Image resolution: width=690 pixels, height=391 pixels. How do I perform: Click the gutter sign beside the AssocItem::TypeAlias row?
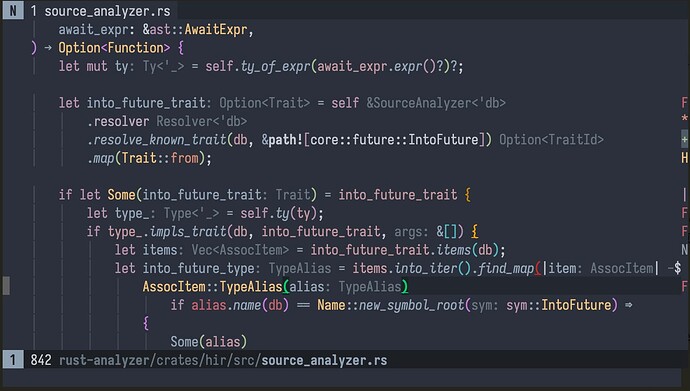point(6,286)
